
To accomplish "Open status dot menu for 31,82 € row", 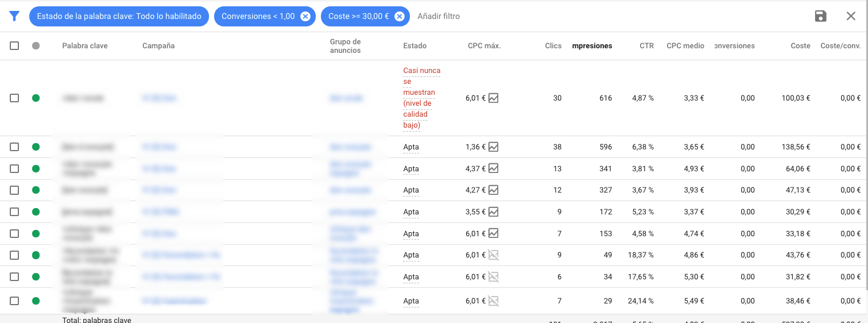I will (x=36, y=276).
